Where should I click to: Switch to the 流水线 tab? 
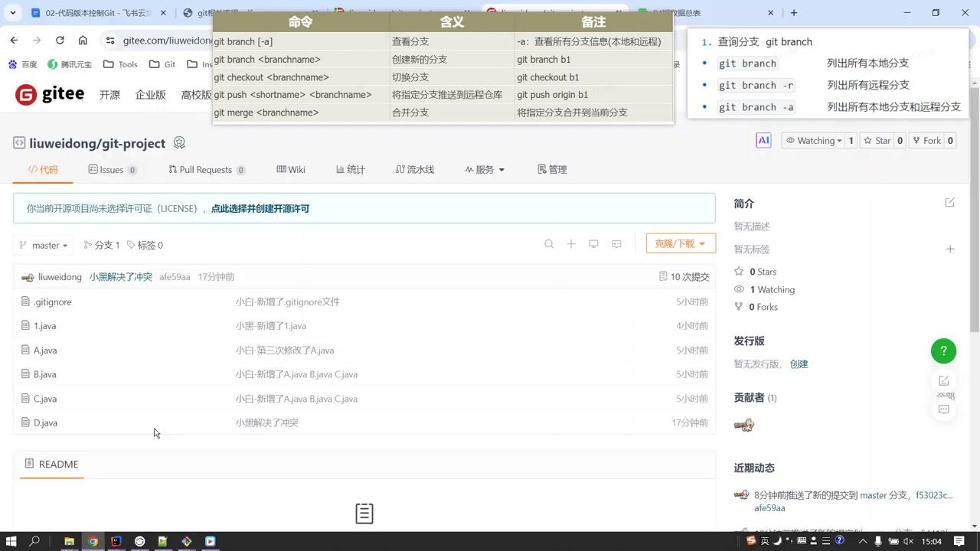coord(415,169)
